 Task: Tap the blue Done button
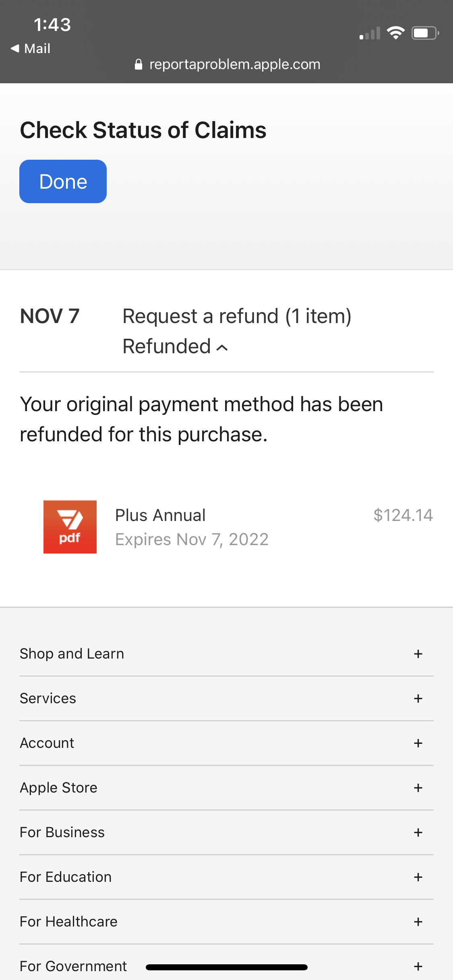click(x=63, y=181)
